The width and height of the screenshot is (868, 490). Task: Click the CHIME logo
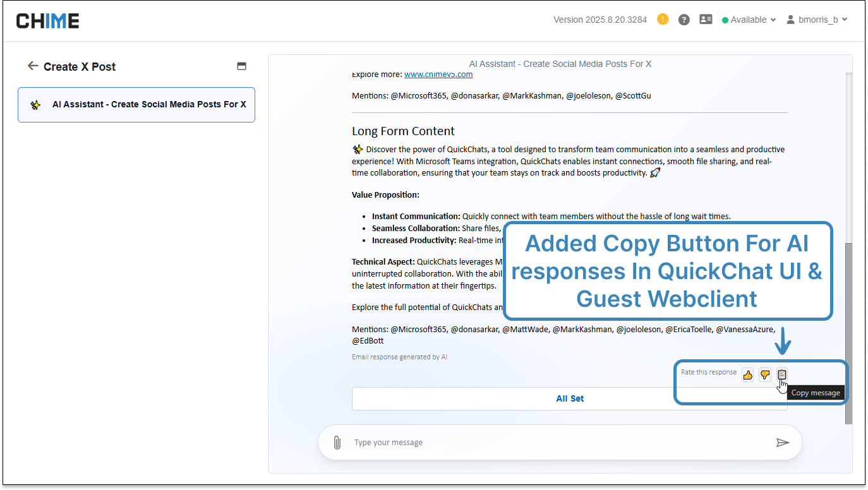(47, 21)
